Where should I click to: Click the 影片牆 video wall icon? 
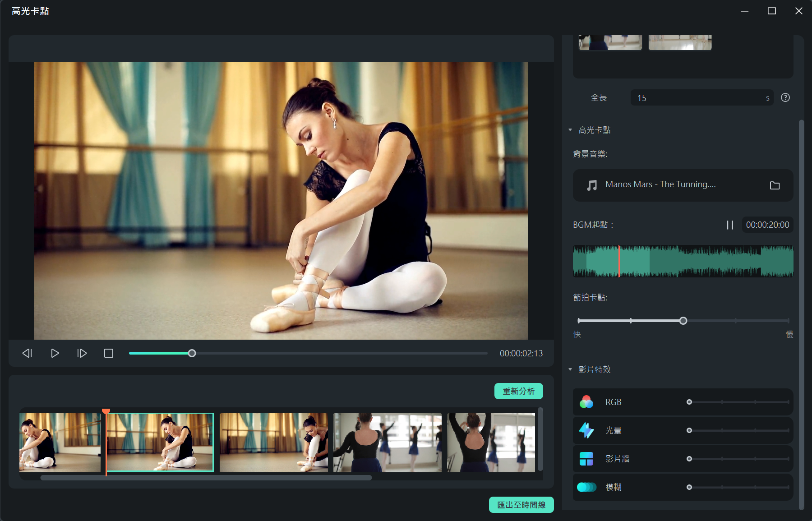pyautogui.click(x=586, y=459)
